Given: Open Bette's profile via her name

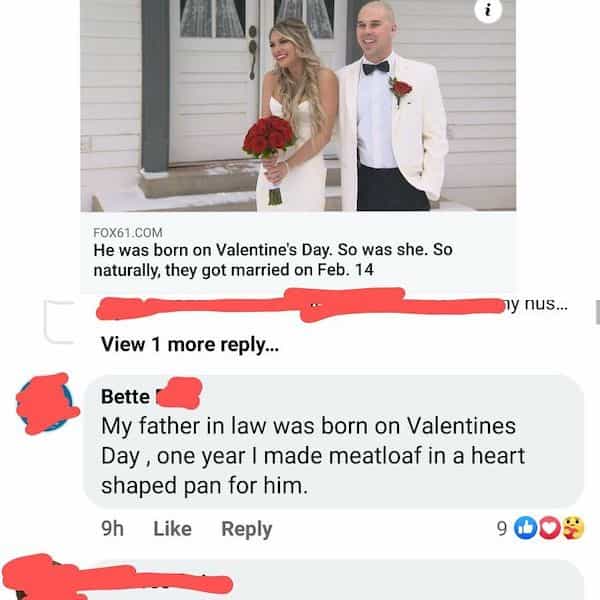Looking at the screenshot, I should (126, 396).
